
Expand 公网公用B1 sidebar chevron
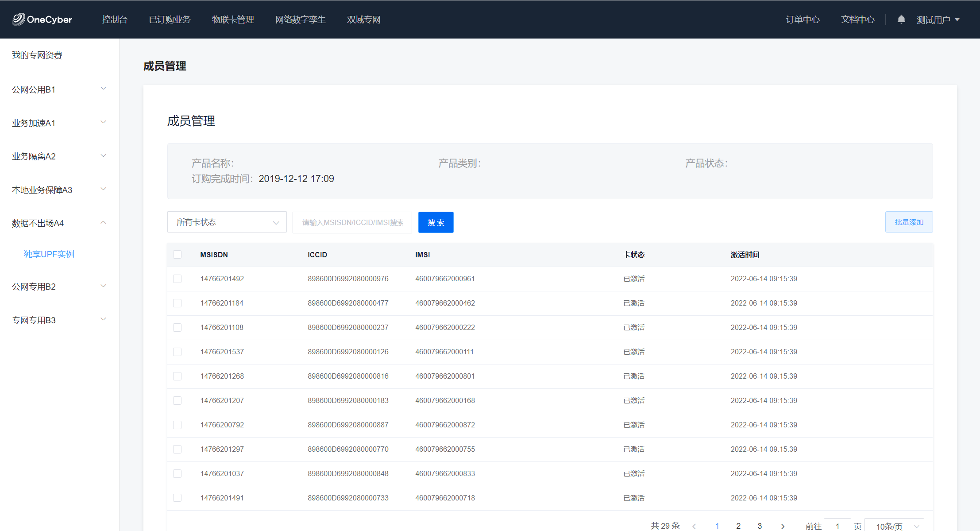[103, 89]
